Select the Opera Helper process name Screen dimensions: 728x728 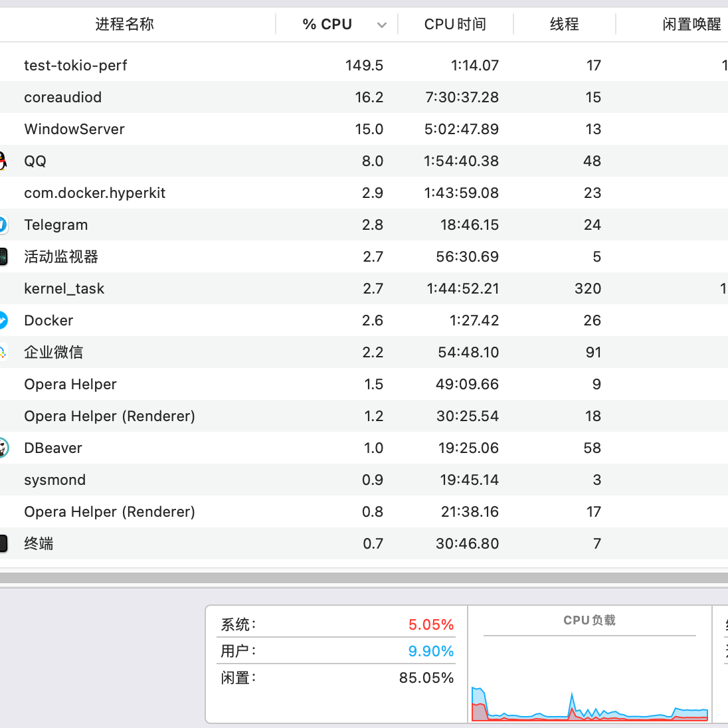(70, 385)
